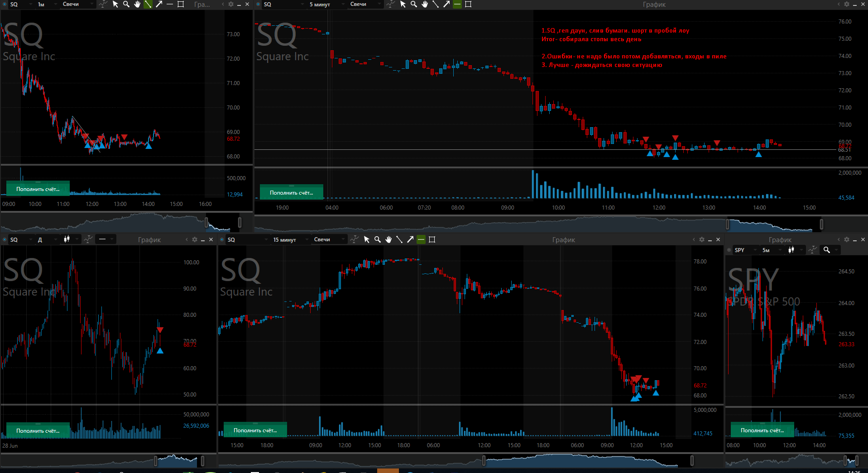Open the Свечи chart type dropdown in the 5 минут chart

(366, 4)
